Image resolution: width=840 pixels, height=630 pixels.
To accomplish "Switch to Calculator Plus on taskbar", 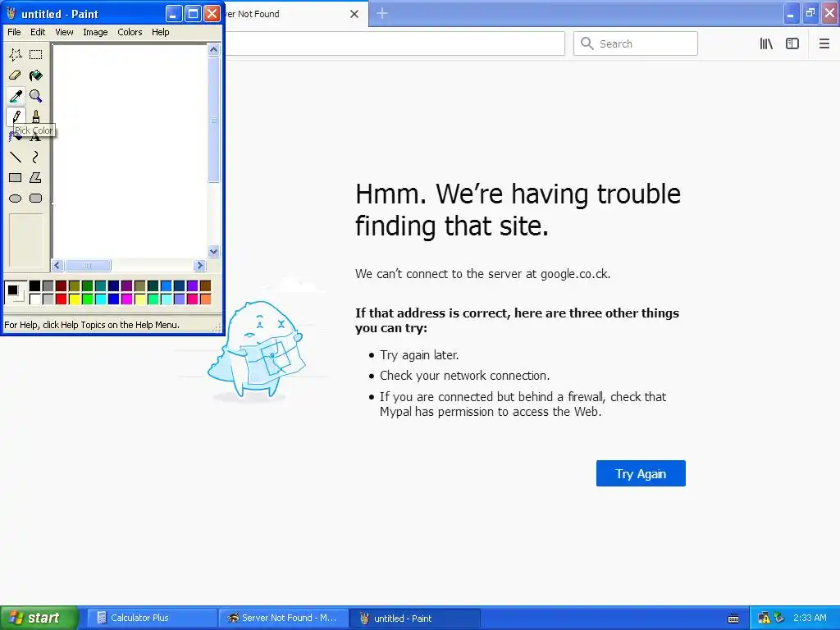I will (151, 619).
